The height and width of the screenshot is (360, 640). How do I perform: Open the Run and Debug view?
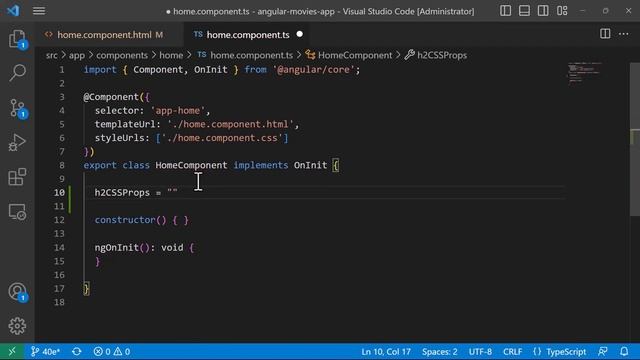(x=17, y=143)
